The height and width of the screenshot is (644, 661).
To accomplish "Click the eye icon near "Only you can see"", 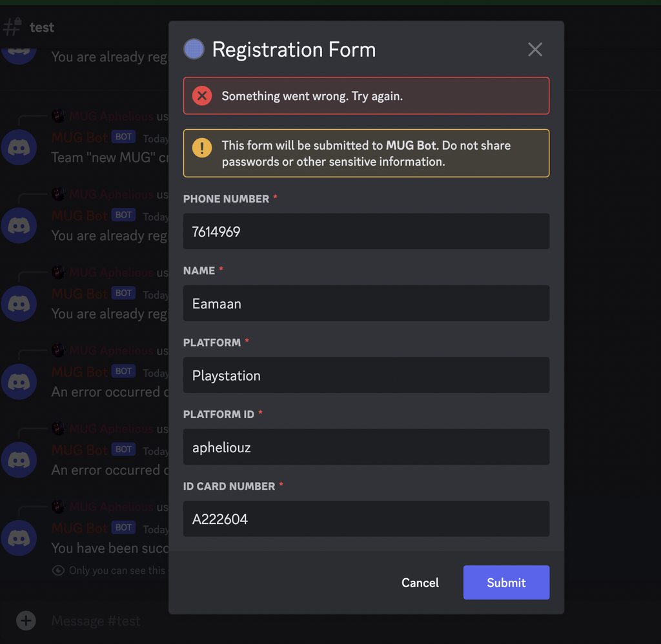I will pyautogui.click(x=59, y=570).
